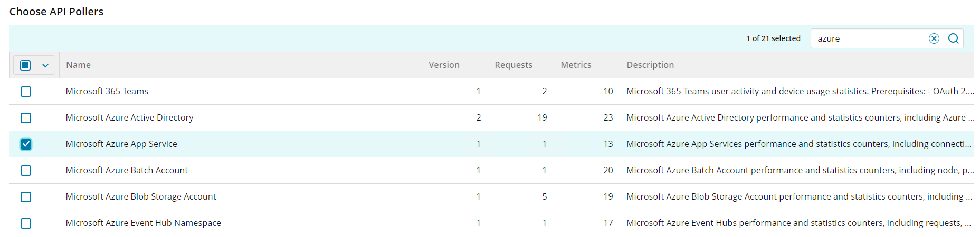Click Requests value 5 for Blob Storage
The width and height of the screenshot is (980, 237).
coord(545,196)
